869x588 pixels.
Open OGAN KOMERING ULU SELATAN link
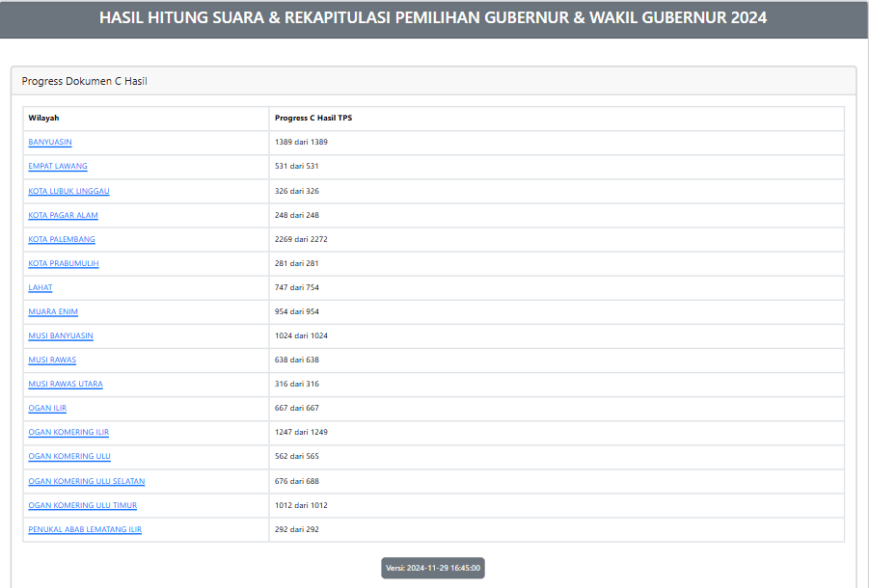(x=87, y=480)
